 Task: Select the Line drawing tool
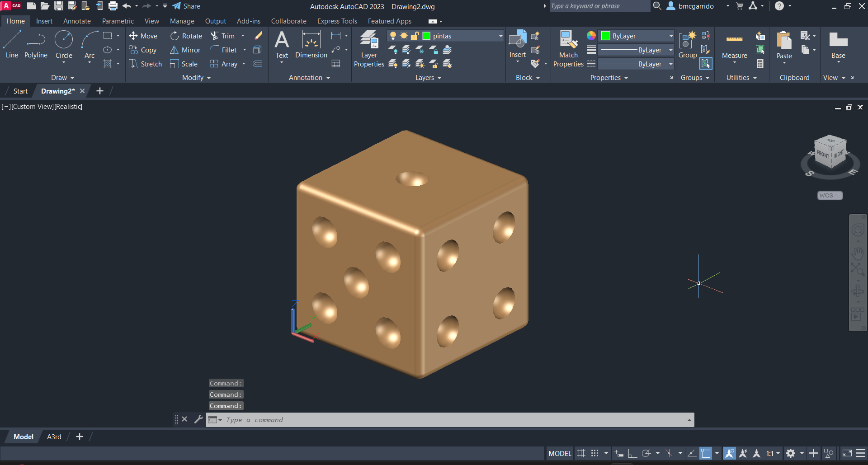tap(12, 44)
